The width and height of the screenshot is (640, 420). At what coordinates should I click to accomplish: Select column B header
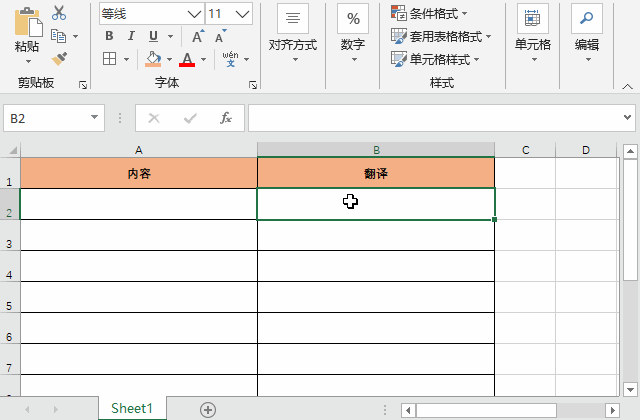point(376,150)
